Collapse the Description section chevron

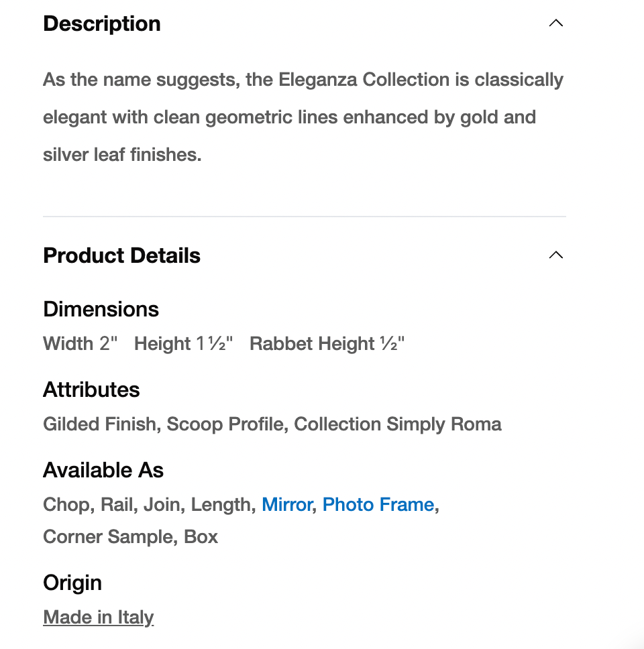(555, 23)
